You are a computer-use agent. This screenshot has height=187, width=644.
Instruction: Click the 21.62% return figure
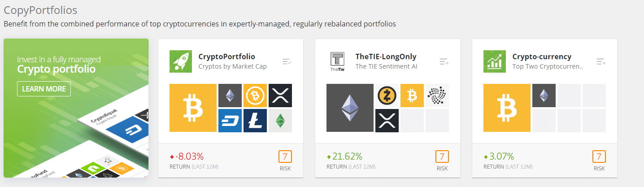click(x=348, y=157)
